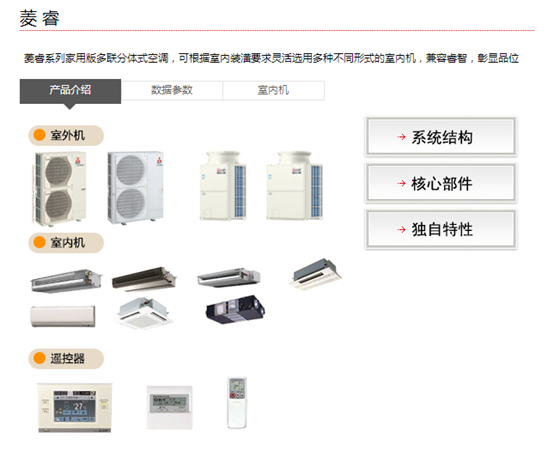
Task: Select the wall-mounted indoor unit image
Action: [x=63, y=317]
